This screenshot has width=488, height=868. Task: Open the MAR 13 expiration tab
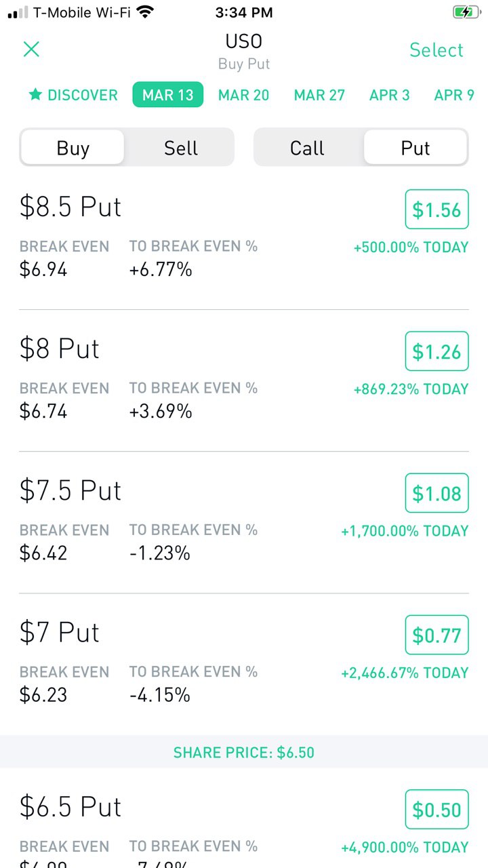point(167,95)
